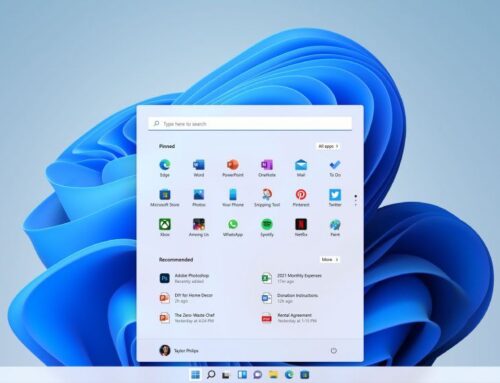Click the Type here to search field
Screen dimensions: 500x383
[x=250, y=124]
